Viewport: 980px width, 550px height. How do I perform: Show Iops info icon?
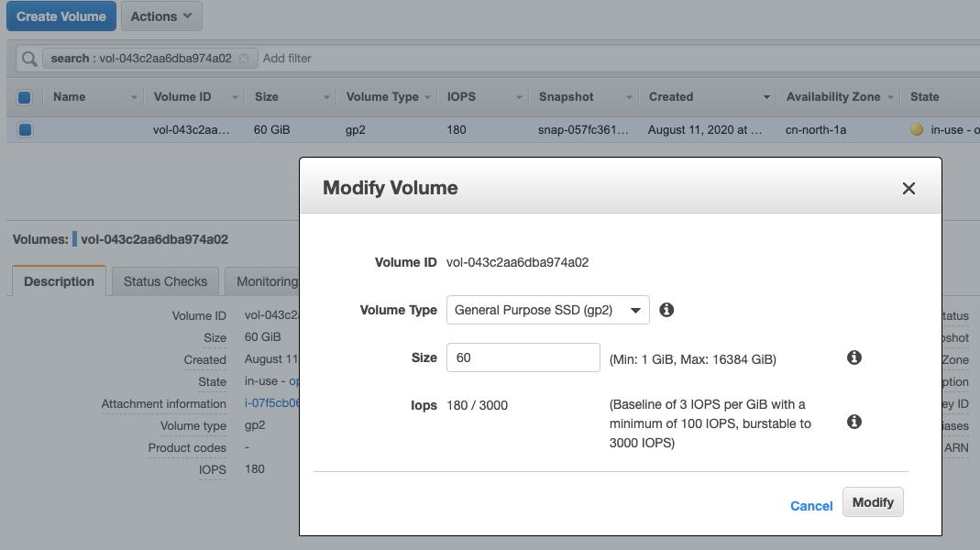[854, 422]
